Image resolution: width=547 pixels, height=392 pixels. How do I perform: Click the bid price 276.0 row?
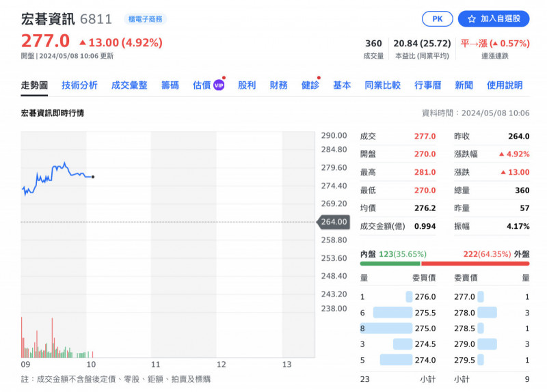pyautogui.click(x=398, y=297)
